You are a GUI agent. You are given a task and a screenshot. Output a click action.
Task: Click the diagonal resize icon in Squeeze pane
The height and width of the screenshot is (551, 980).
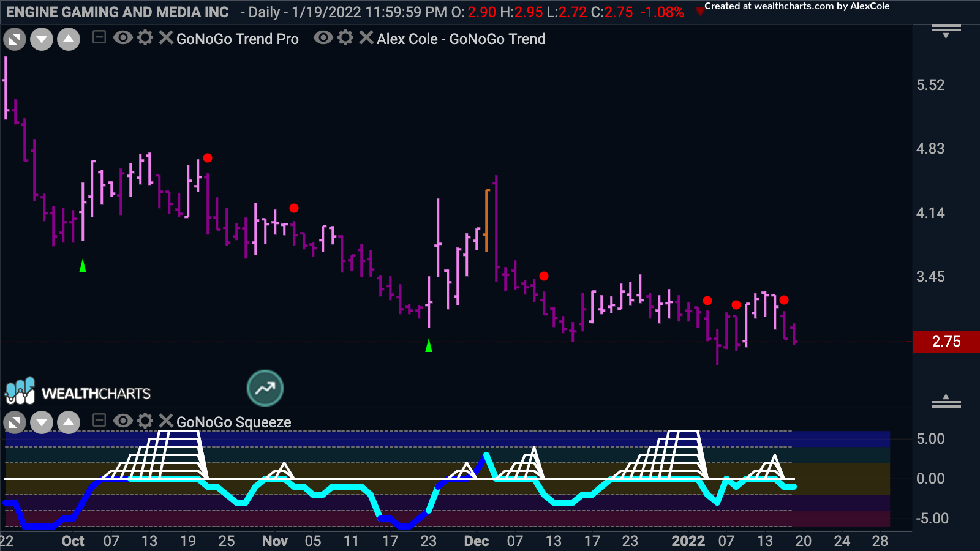point(15,422)
